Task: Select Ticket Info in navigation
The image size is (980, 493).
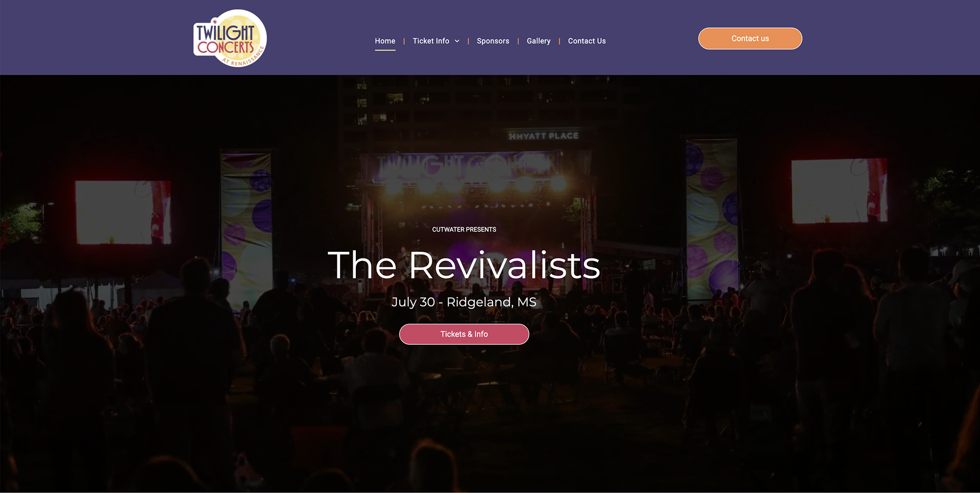Action: tap(431, 41)
